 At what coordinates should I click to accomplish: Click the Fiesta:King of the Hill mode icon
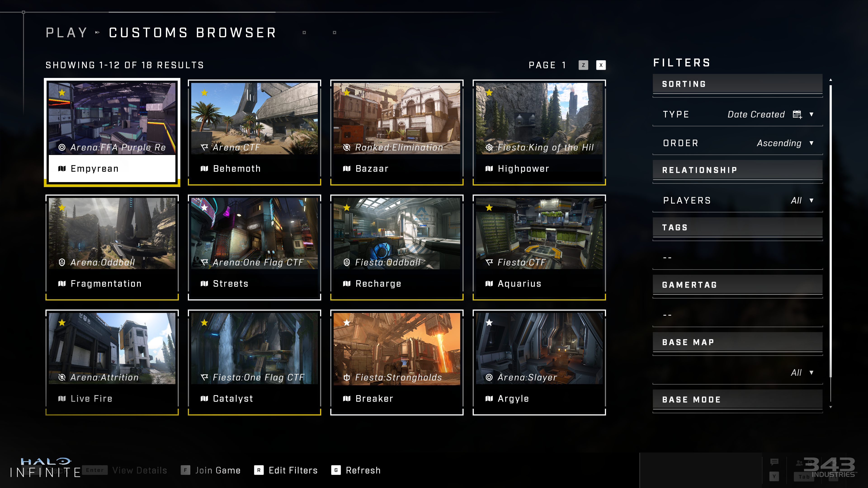click(489, 147)
